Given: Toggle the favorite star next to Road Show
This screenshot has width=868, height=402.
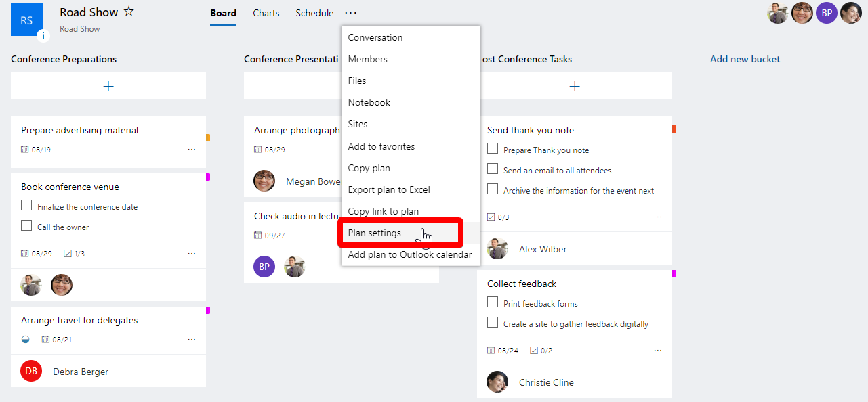Looking at the screenshot, I should (x=129, y=11).
